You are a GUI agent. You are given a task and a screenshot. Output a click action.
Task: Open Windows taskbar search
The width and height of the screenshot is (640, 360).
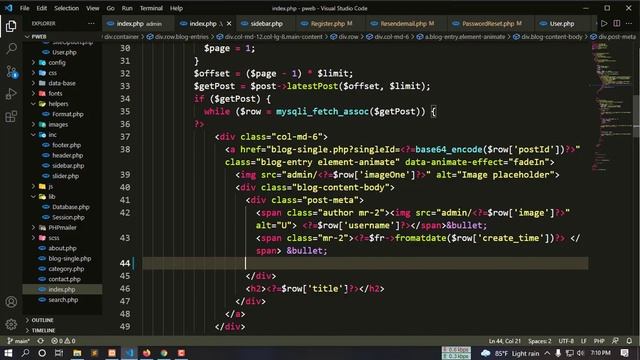[x=25, y=353]
